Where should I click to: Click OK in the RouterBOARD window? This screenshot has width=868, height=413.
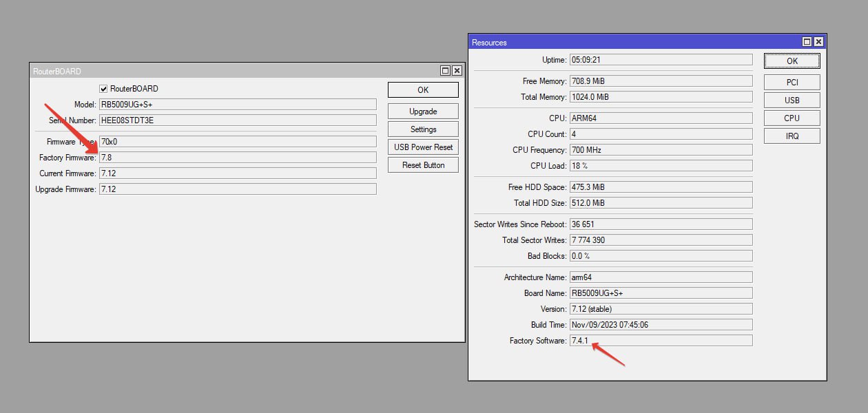(423, 89)
